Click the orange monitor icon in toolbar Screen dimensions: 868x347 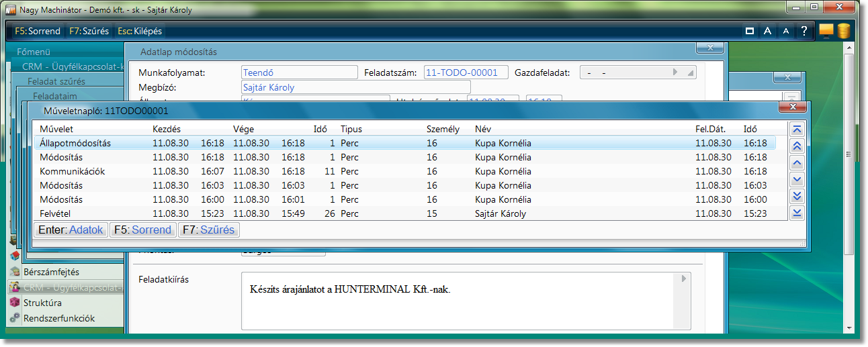click(x=826, y=31)
